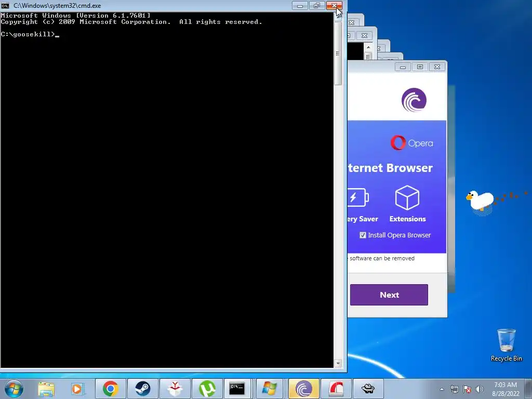Select the Recycle Bin desktop icon
Viewport: 532px width, 399px height.
click(506, 345)
